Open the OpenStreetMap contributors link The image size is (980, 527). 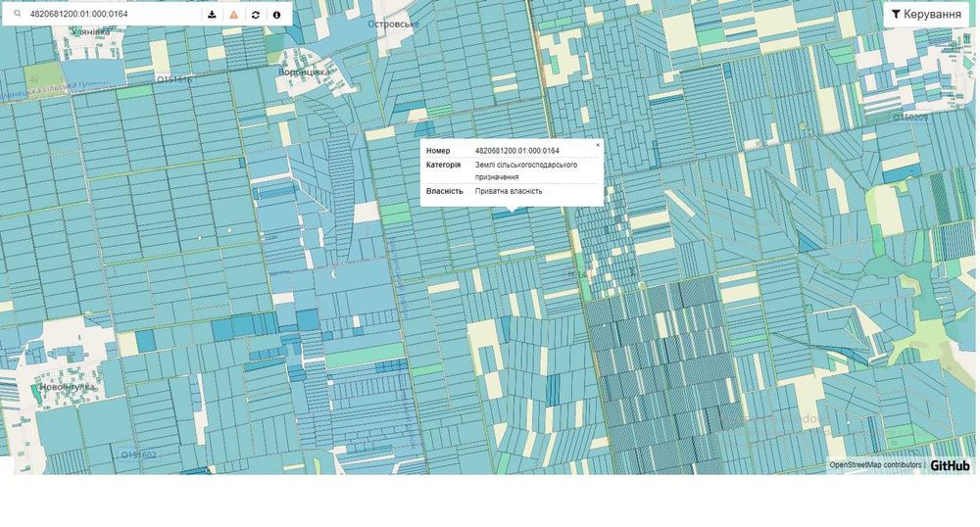tap(875, 465)
